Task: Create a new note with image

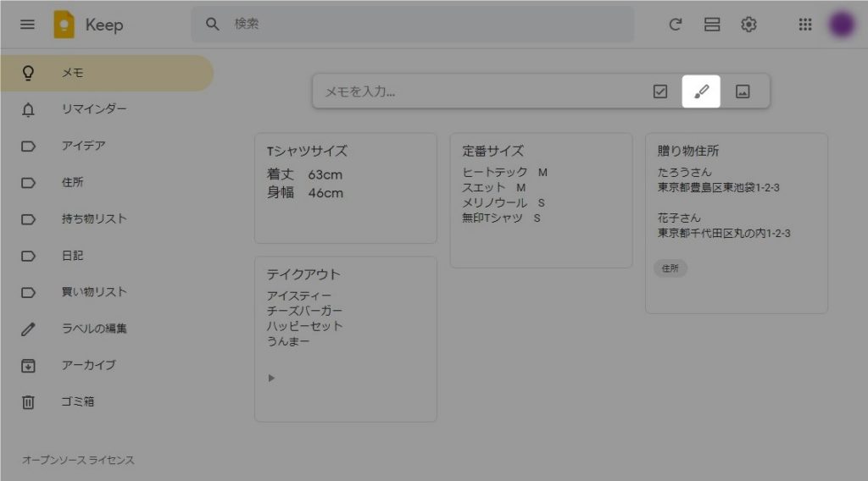Action: 743,91
